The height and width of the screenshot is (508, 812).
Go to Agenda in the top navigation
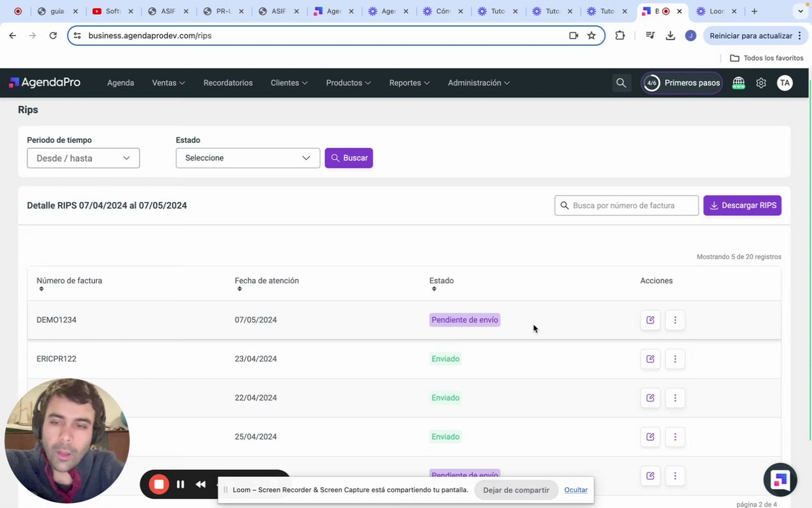121,83
